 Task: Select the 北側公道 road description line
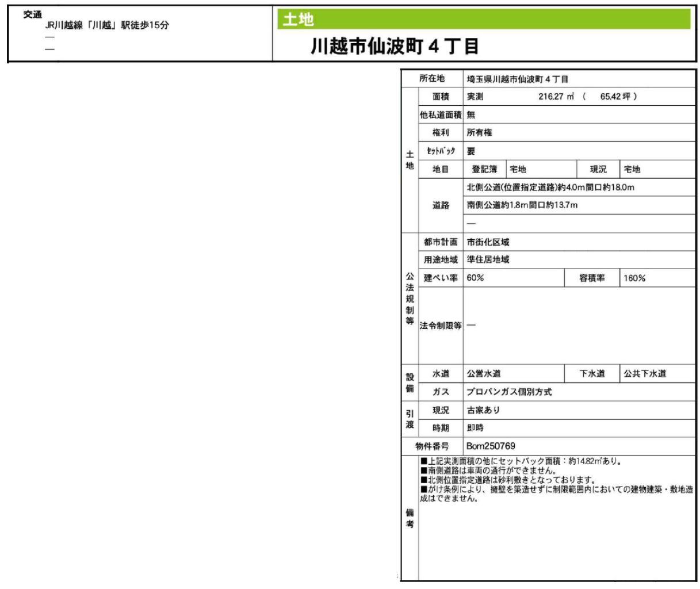550,188
